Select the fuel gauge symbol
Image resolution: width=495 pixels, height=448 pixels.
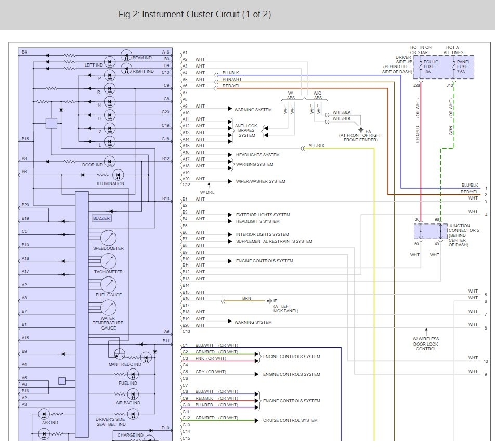108,284
